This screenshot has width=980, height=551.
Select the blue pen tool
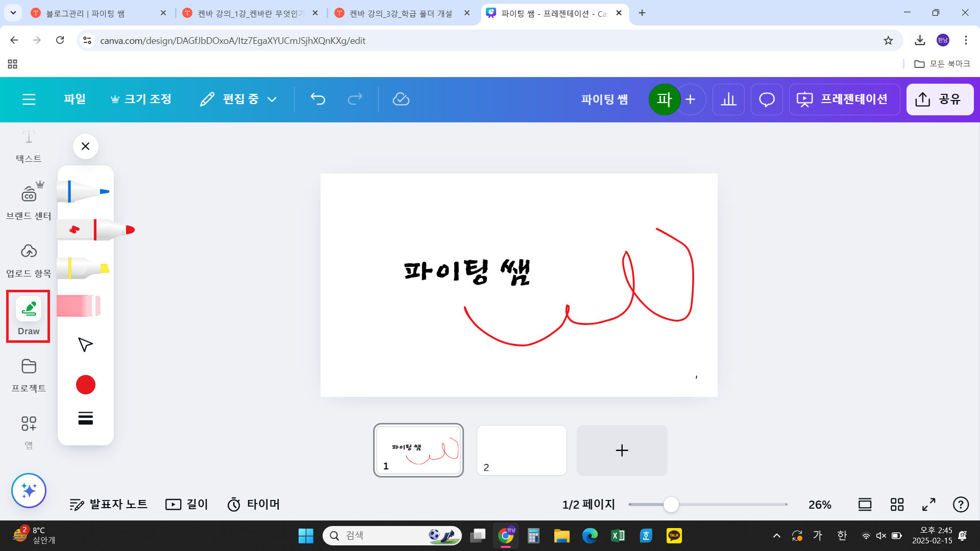point(86,192)
